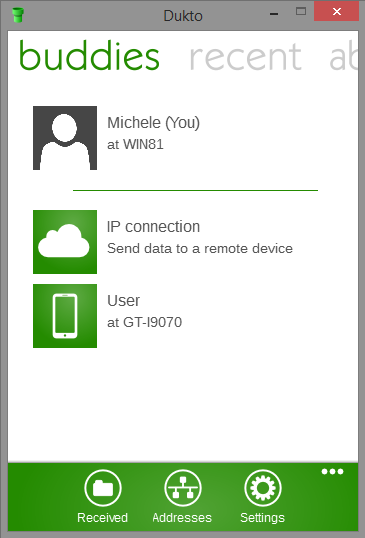This screenshot has height=538, width=365.
Task: Click the green Dukto pipe logo
Action: (17, 15)
